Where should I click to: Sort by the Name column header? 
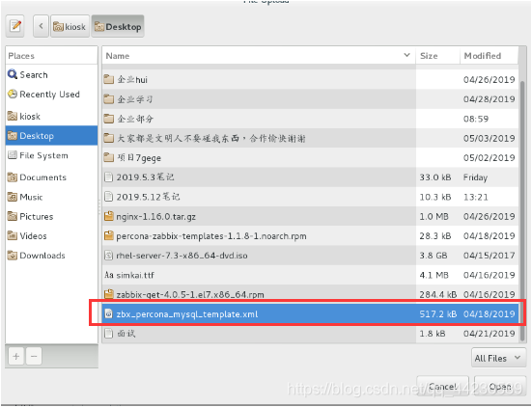click(259, 56)
